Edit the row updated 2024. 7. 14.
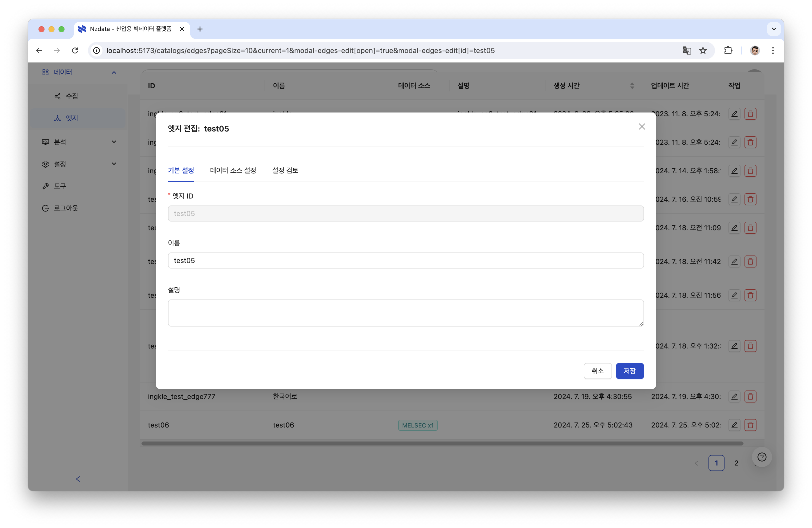812x528 pixels. point(734,170)
